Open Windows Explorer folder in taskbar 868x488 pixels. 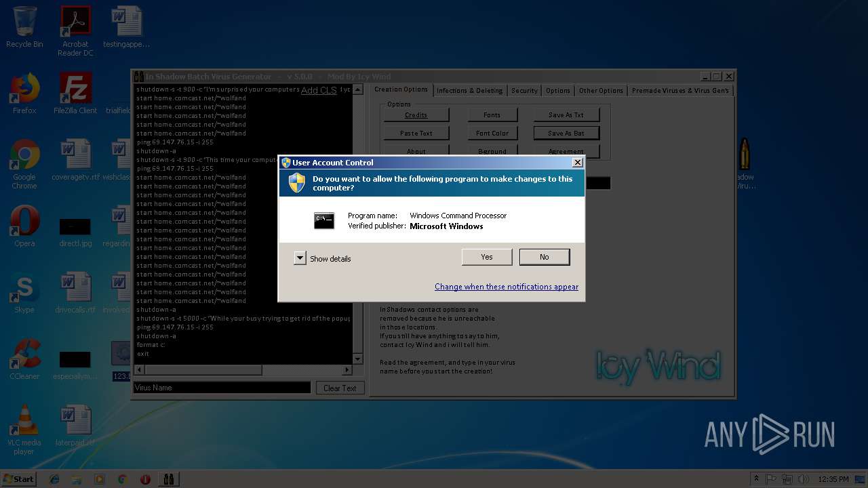tap(77, 479)
